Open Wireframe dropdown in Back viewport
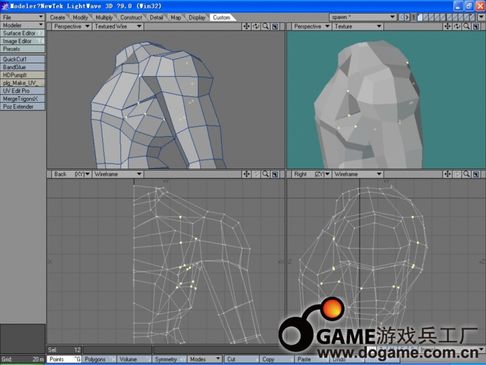Image resolution: width=486 pixels, height=365 pixels. click(x=118, y=174)
